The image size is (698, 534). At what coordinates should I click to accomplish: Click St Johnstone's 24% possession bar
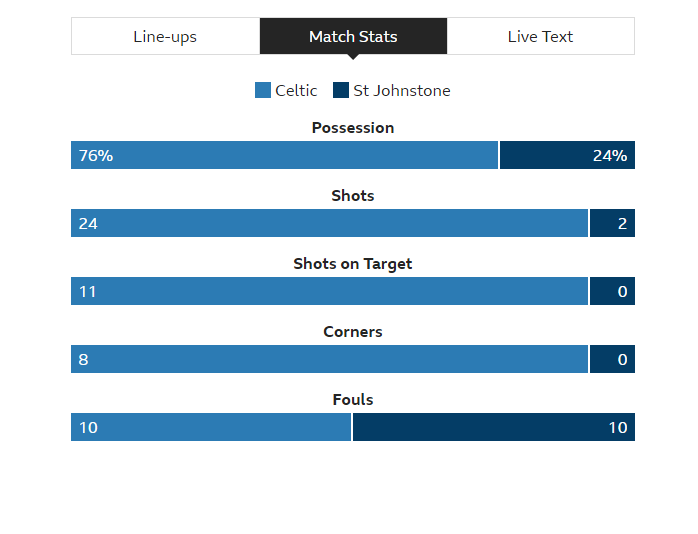point(568,155)
